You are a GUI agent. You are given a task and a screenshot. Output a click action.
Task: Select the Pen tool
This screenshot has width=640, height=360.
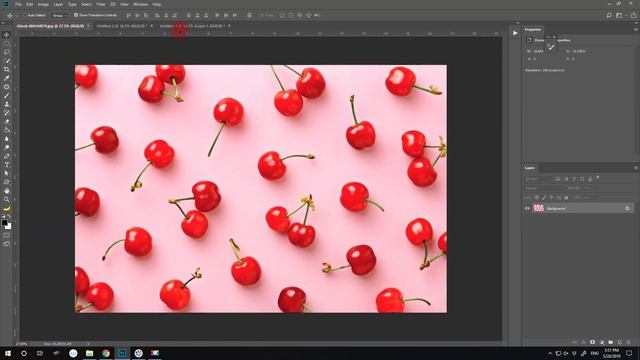click(7, 156)
